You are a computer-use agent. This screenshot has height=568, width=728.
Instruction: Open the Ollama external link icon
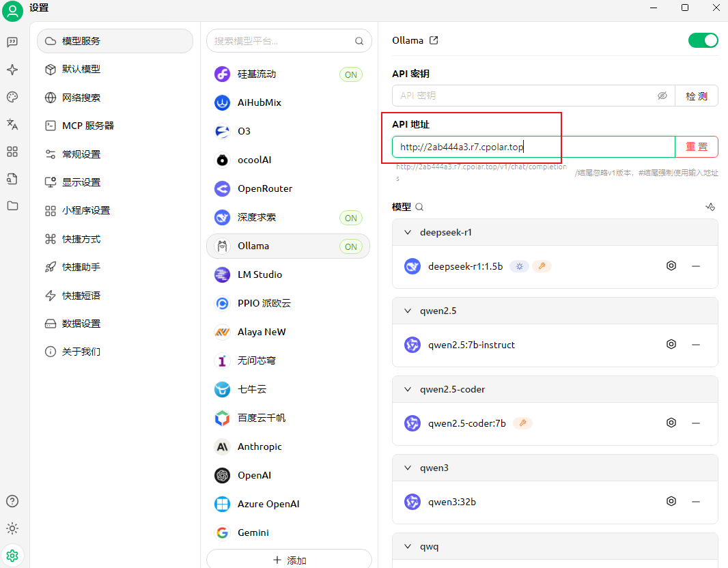tap(434, 40)
